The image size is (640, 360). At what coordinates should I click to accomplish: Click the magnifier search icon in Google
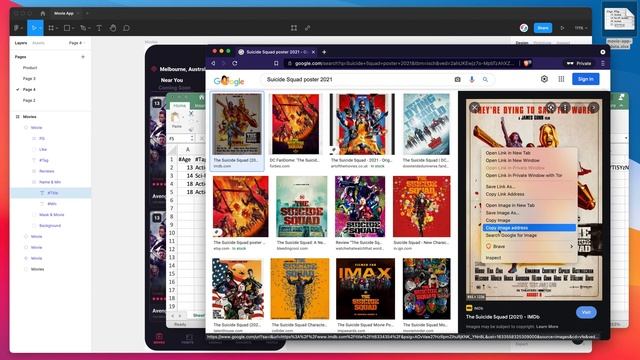(485, 80)
